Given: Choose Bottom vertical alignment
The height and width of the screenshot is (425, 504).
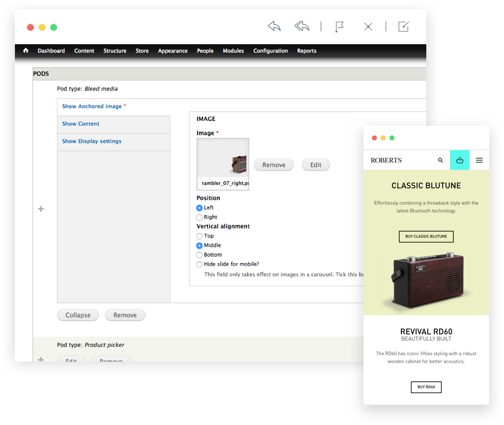Looking at the screenshot, I should [200, 255].
